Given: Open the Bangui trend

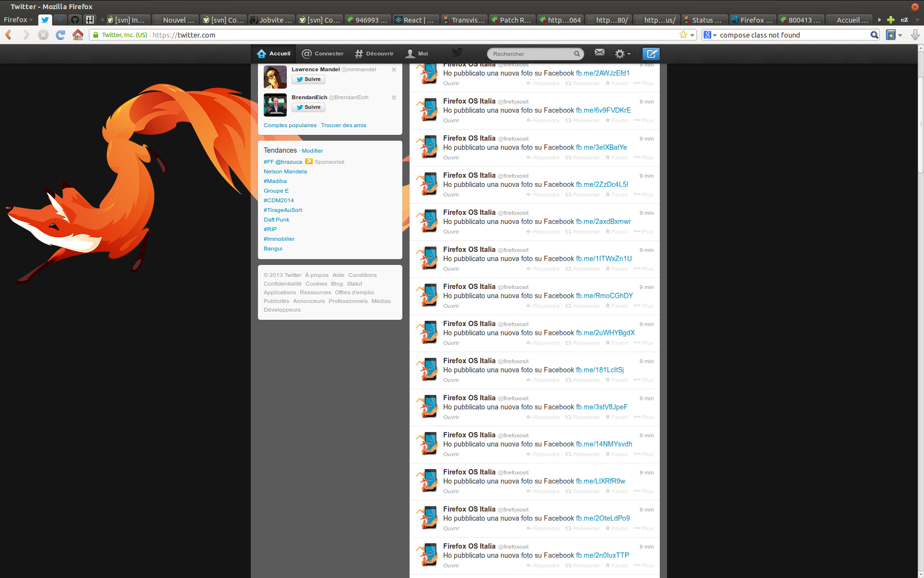Looking at the screenshot, I should click(273, 249).
